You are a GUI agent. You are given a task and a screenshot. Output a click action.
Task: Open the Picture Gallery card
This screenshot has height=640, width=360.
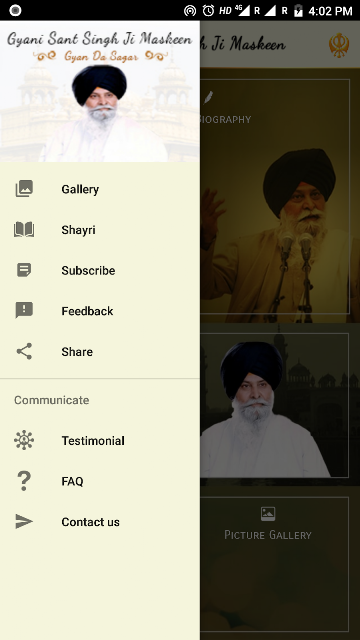pyautogui.click(x=274, y=564)
